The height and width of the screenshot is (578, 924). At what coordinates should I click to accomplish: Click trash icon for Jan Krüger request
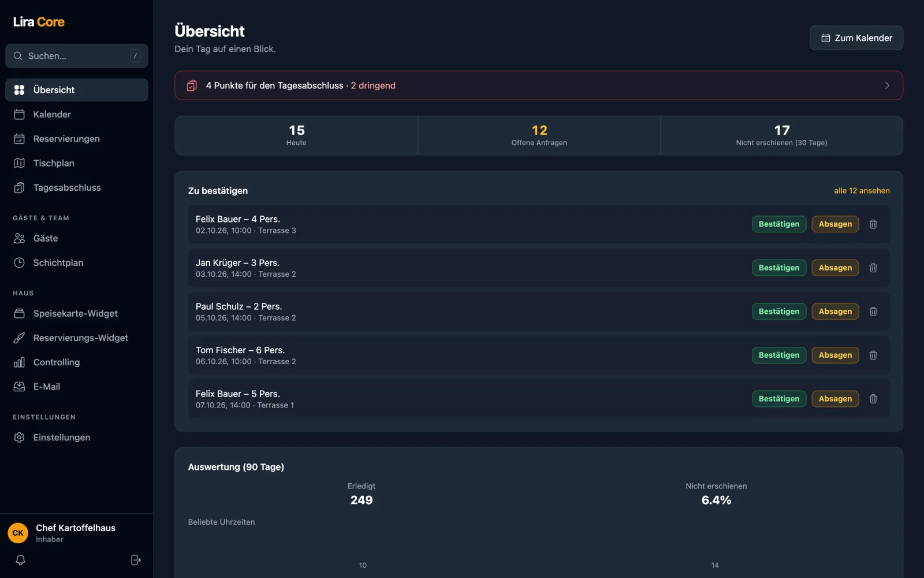pyautogui.click(x=873, y=268)
